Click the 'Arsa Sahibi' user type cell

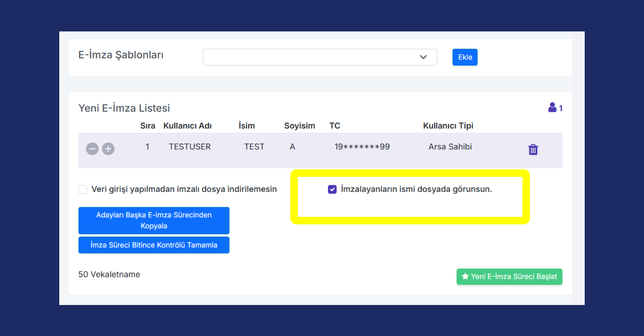click(x=450, y=147)
